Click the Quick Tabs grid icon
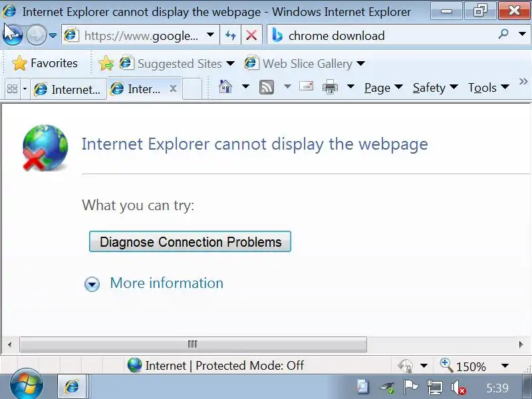Image resolution: width=532 pixels, height=399 pixels. tap(12, 89)
